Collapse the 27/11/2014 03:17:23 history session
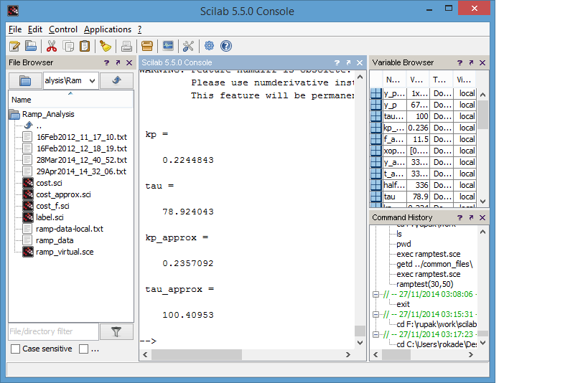Screen dimensions: 588x383 [x=375, y=334]
